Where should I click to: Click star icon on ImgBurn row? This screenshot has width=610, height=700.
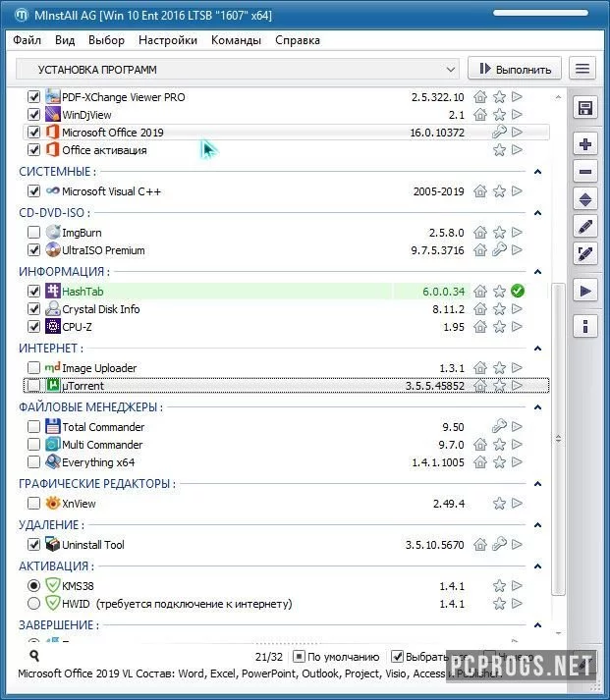499,232
